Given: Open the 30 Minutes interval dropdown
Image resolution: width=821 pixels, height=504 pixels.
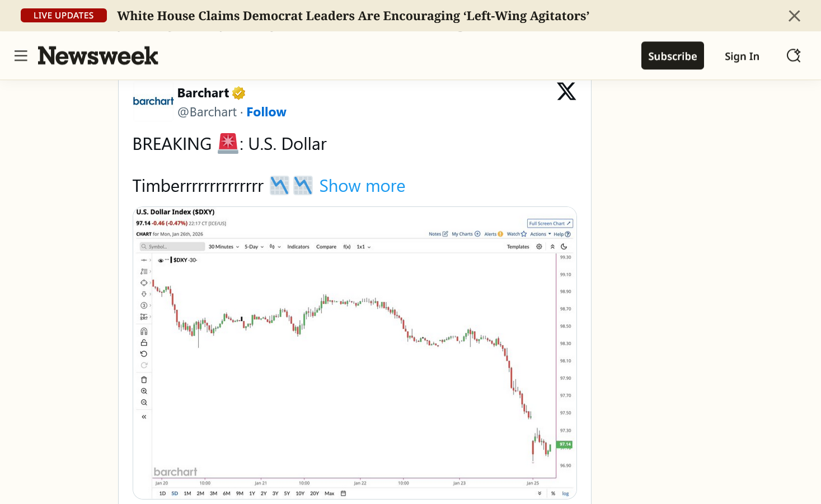Looking at the screenshot, I should (x=223, y=247).
